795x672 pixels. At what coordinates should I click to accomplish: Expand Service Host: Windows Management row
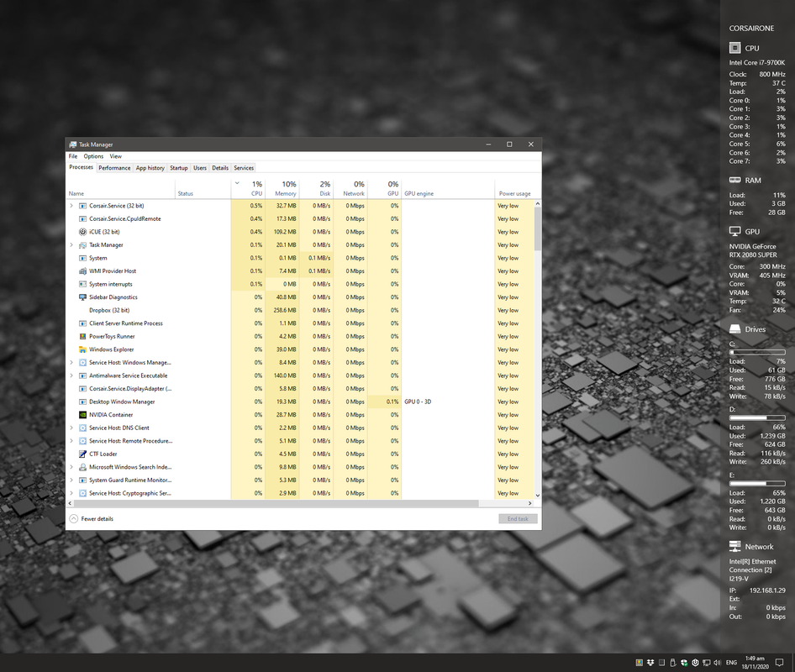coord(71,363)
